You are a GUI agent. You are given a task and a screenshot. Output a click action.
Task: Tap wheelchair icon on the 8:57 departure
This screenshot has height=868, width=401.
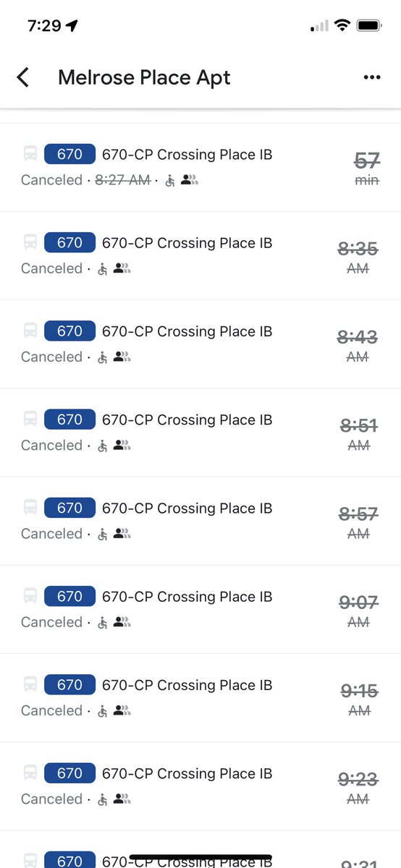tap(103, 534)
